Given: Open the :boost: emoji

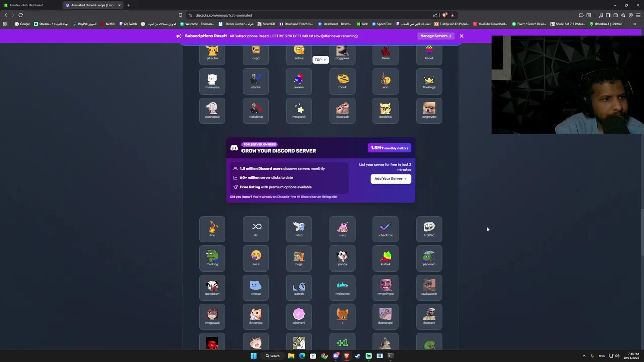Looking at the screenshot, I should 429,53.
